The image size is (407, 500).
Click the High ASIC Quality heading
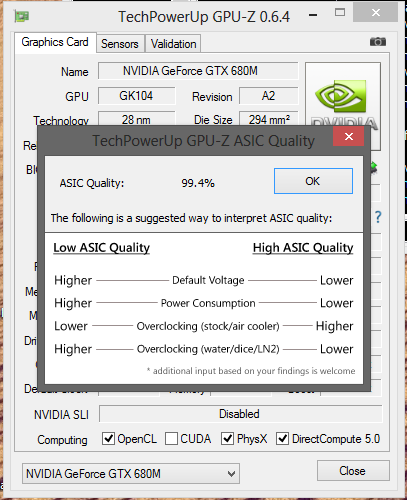303,248
